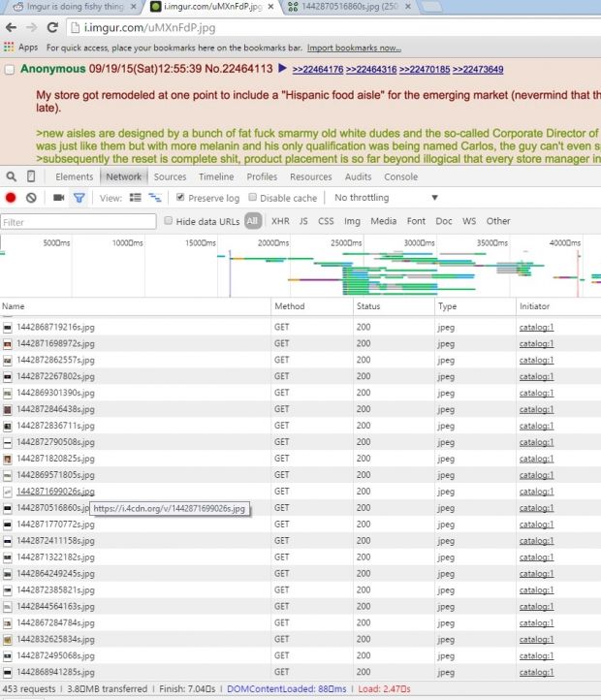
Task: Select the All filter toggle
Action: coord(253,221)
